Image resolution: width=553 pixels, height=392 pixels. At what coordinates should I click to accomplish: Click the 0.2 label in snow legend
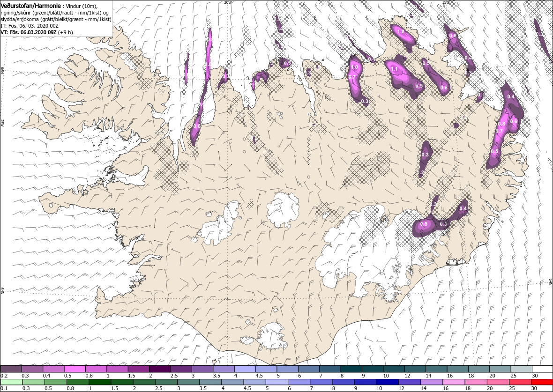4,376
